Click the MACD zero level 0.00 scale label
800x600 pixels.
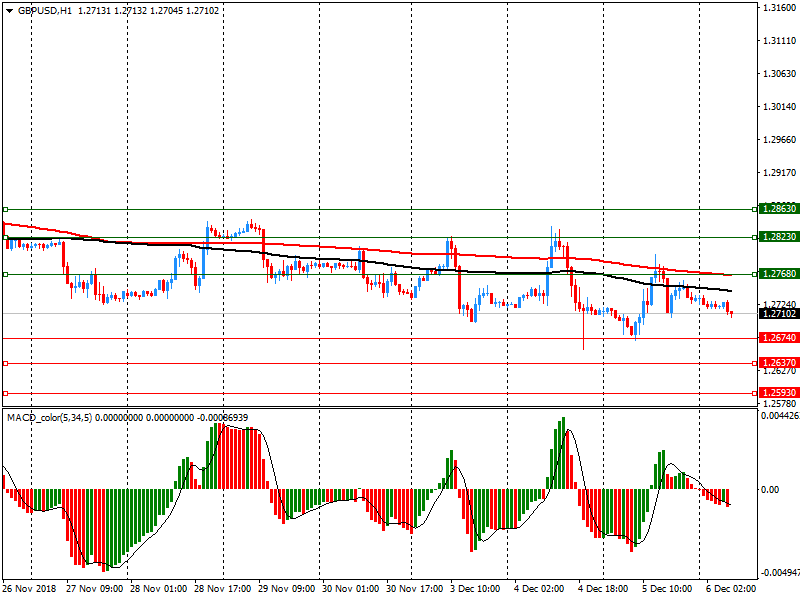tap(772, 489)
